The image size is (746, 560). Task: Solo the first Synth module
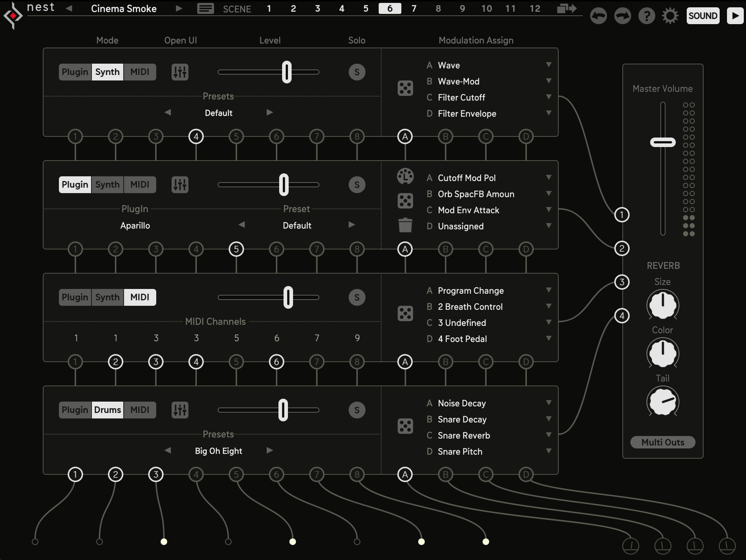tap(357, 72)
